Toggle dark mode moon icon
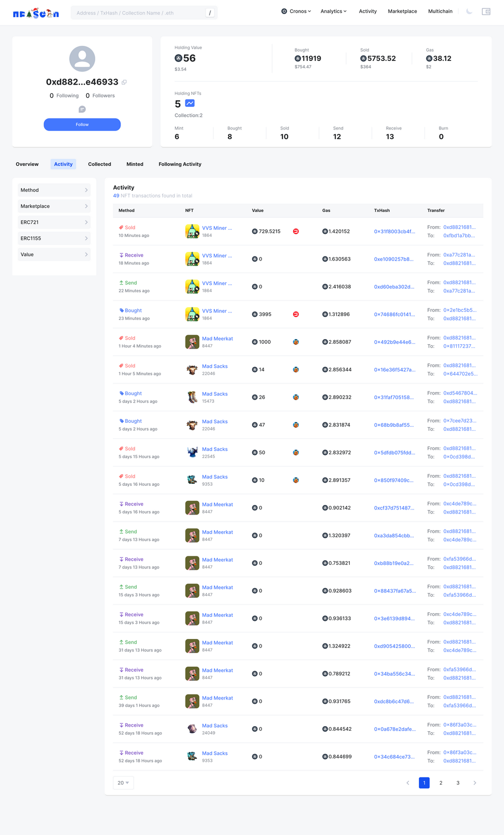Screen dimensions: 504x835 click(469, 12)
